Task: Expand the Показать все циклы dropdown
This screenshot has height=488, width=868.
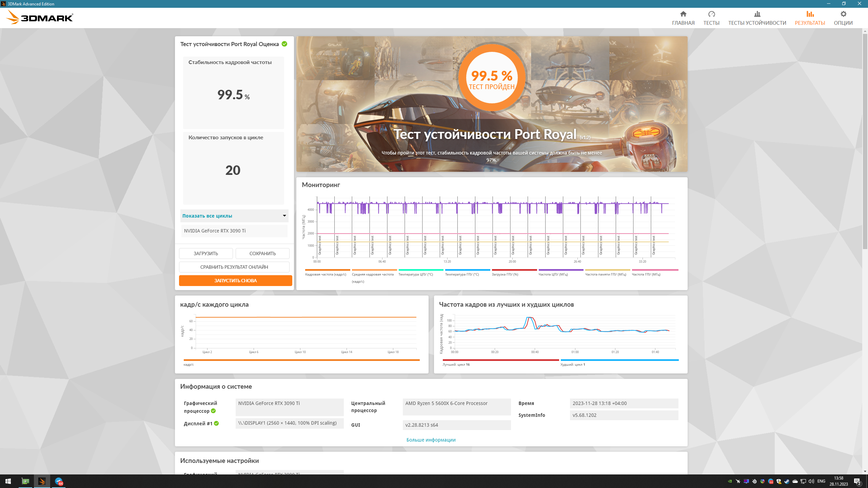Action: 234,216
